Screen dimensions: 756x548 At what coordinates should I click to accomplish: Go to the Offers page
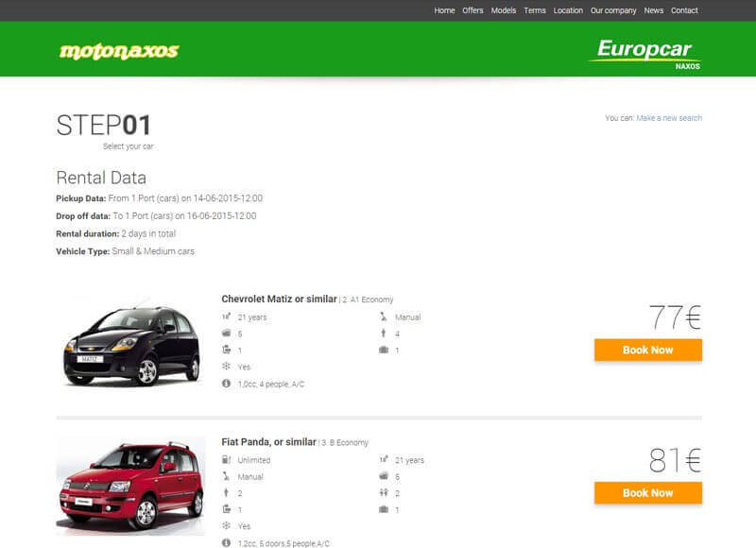[472, 10]
